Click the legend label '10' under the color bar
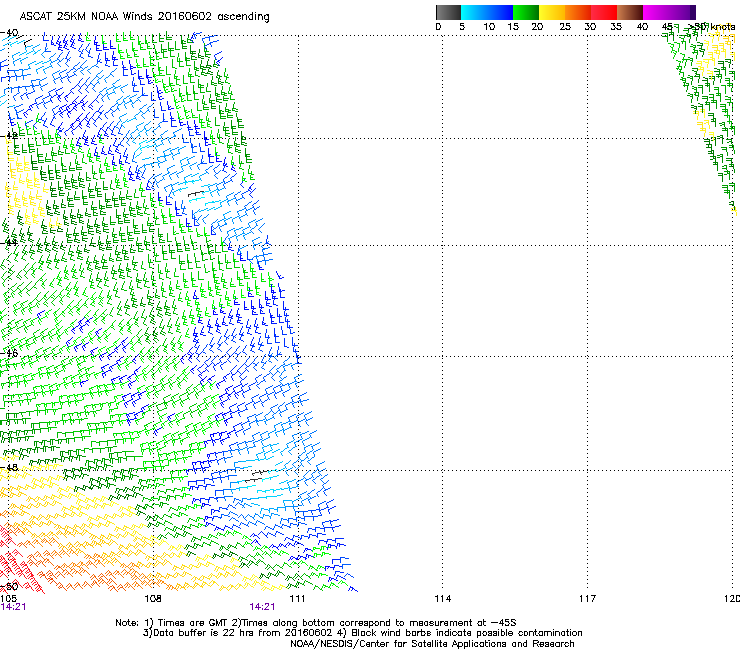Screen dimensions: 740x650 [x=489, y=27]
